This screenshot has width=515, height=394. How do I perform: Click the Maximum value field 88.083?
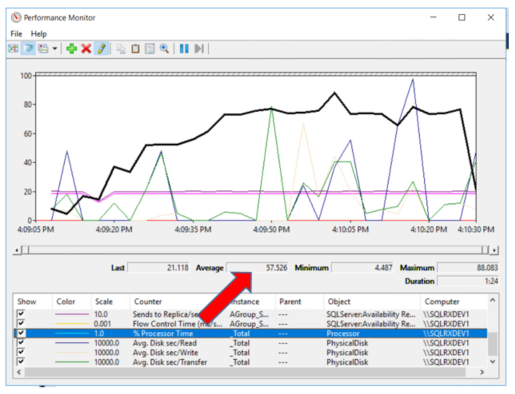468,268
